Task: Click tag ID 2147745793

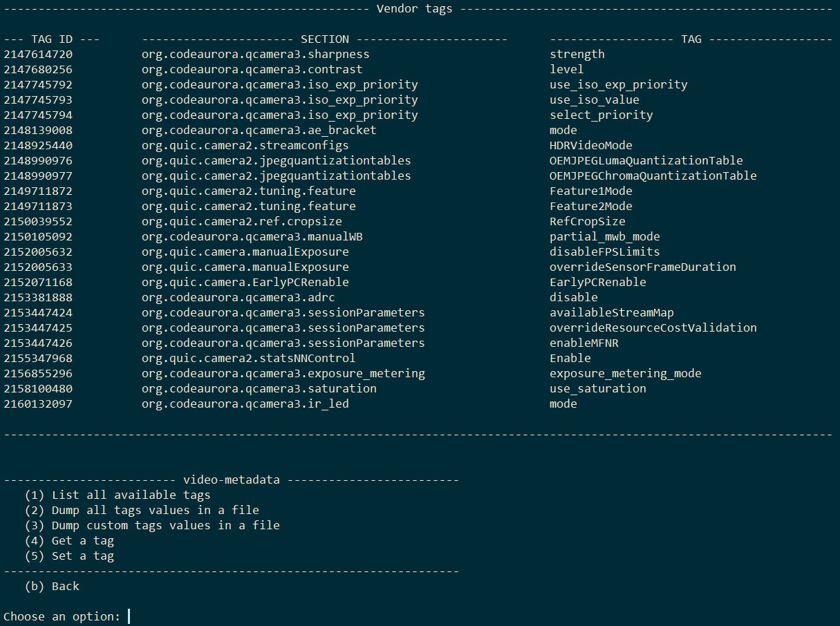Action: point(38,99)
